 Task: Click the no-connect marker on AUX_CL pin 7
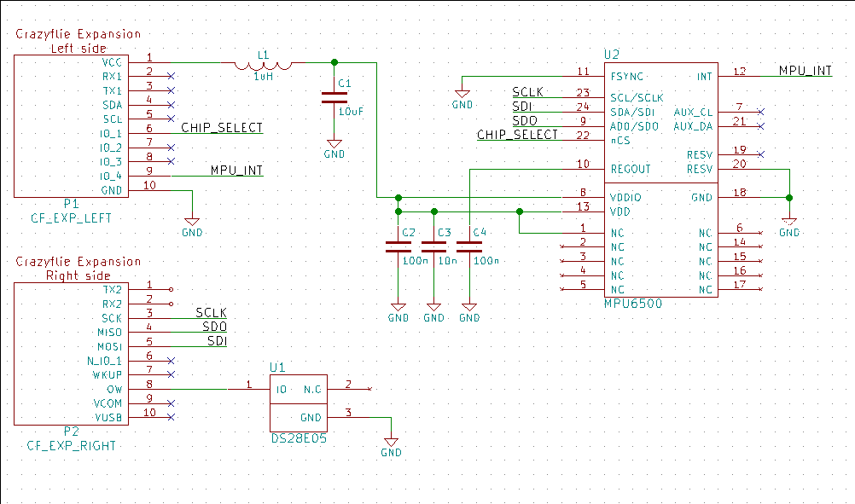(x=760, y=112)
